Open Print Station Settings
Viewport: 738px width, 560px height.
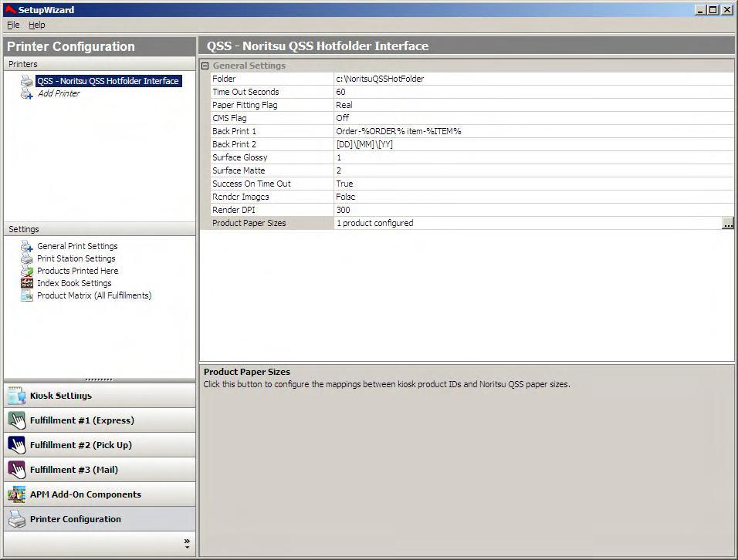[x=76, y=258]
